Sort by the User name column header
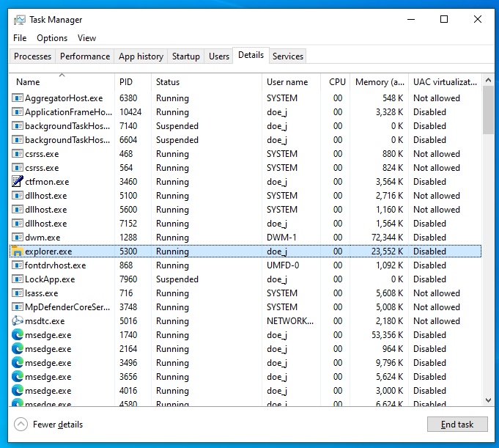The height and width of the screenshot is (448, 499). pos(291,82)
